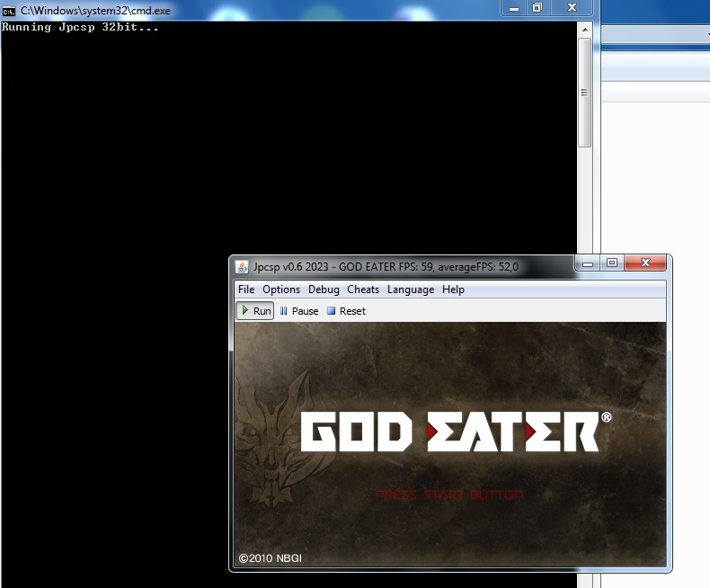
Task: Close the cmd.exe console window
Action: 570,8
